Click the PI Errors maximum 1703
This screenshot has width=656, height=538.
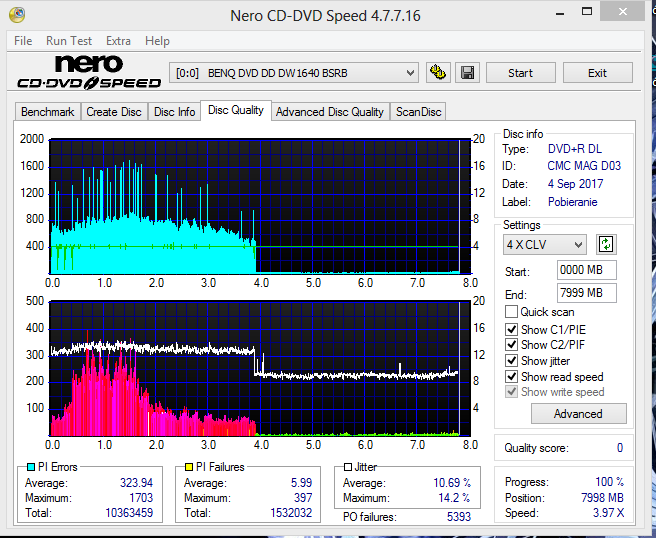tap(141, 498)
